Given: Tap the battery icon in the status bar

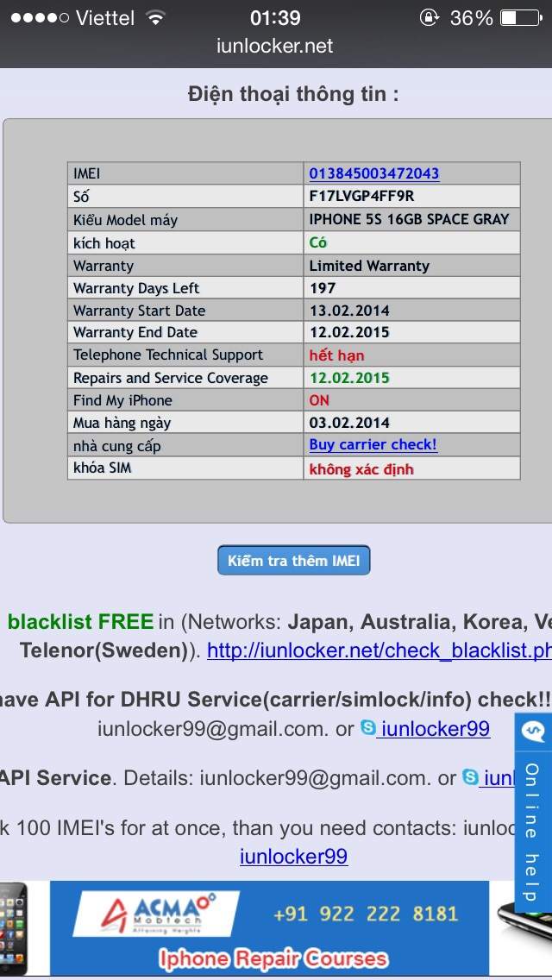Looking at the screenshot, I should (x=521, y=18).
